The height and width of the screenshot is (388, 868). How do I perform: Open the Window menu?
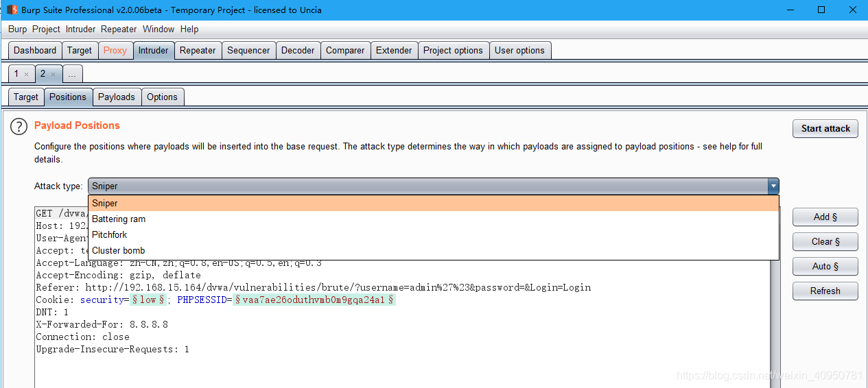tap(159, 29)
